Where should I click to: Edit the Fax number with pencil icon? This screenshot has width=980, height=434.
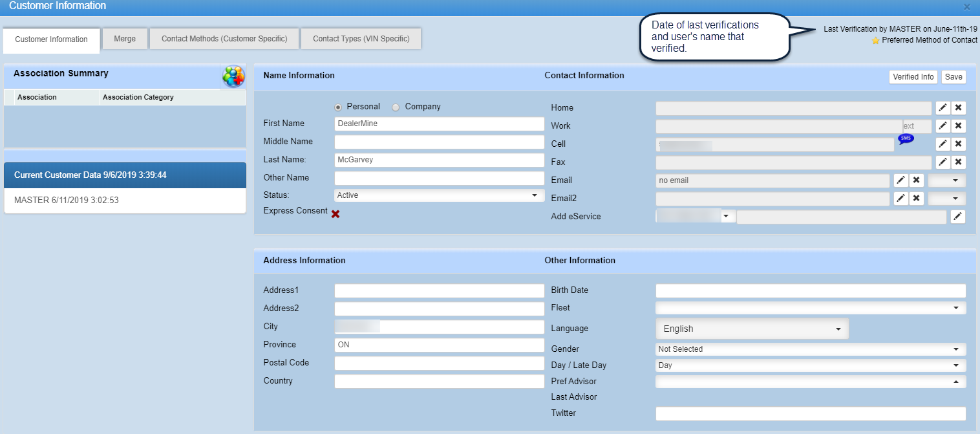coord(943,162)
